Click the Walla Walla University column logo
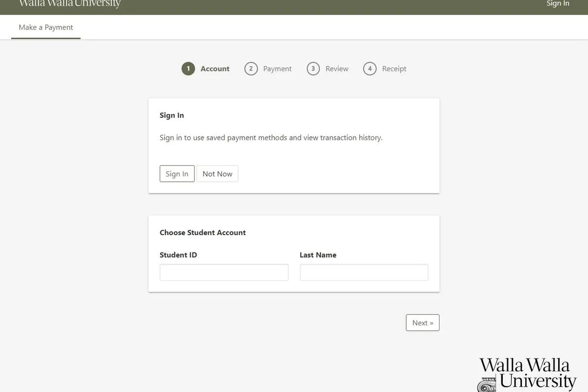This screenshot has height=392, width=588. (527, 375)
